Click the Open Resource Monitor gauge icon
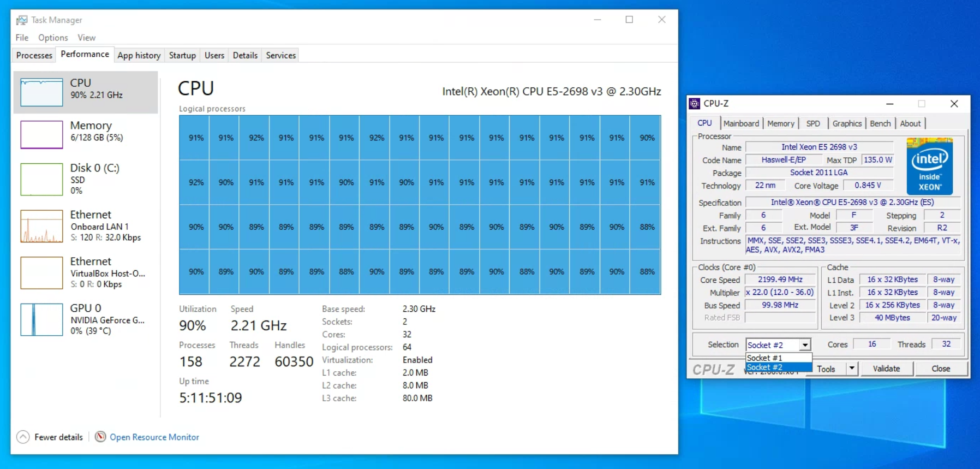 (x=100, y=437)
